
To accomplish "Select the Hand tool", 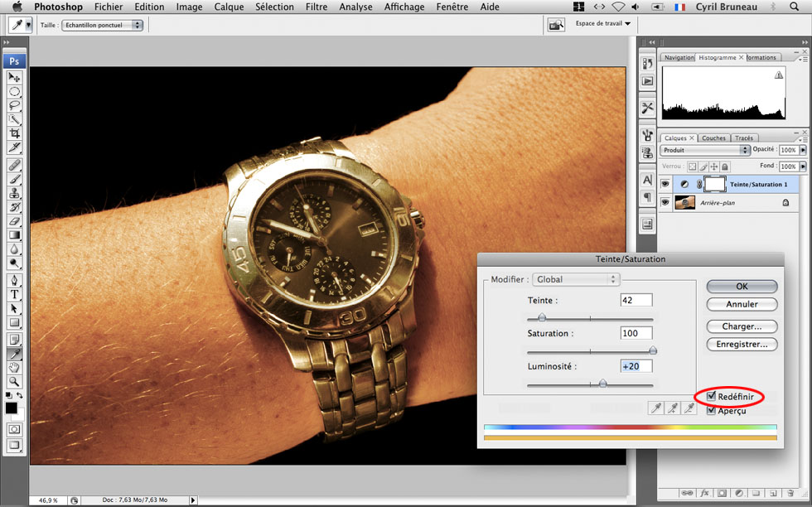I will point(15,368).
